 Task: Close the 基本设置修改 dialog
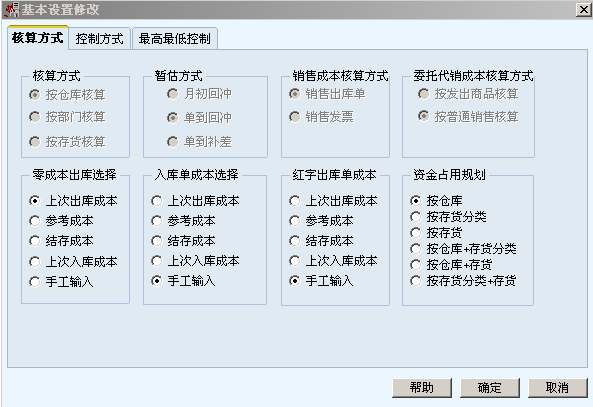[583, 9]
